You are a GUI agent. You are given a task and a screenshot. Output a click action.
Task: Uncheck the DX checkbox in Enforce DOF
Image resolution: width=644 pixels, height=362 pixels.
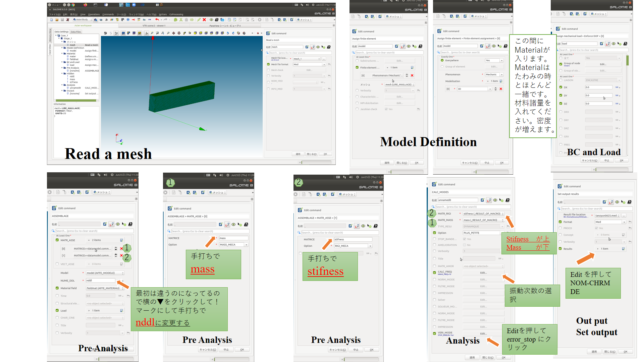(561, 87)
